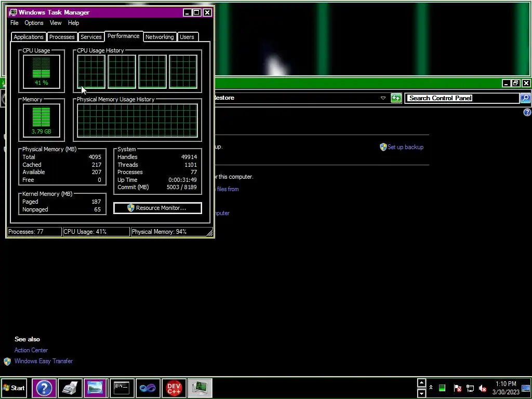The width and height of the screenshot is (532, 399).
Task: Click the Search Control Panel field
Action: (462, 98)
